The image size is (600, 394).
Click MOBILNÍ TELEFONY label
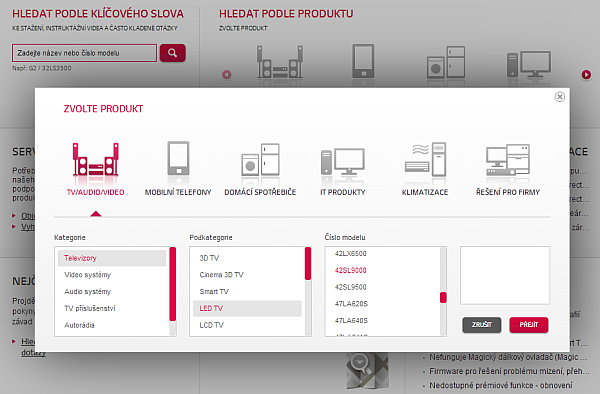pos(178,192)
